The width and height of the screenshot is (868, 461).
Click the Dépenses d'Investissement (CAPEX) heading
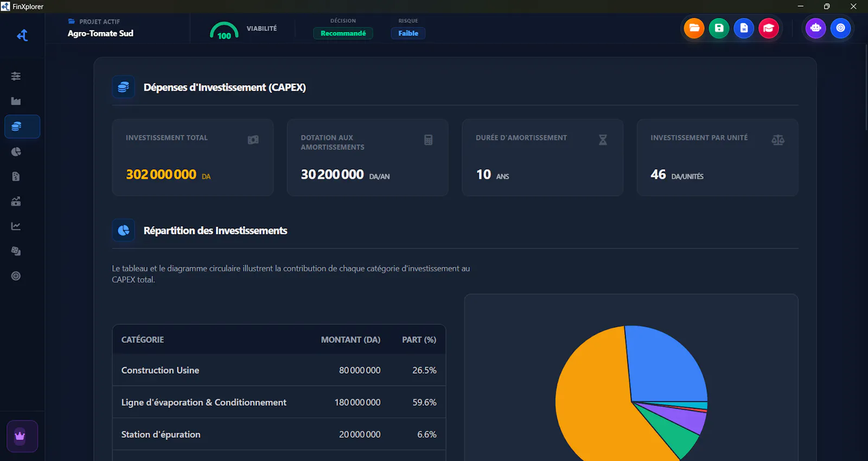pos(225,87)
